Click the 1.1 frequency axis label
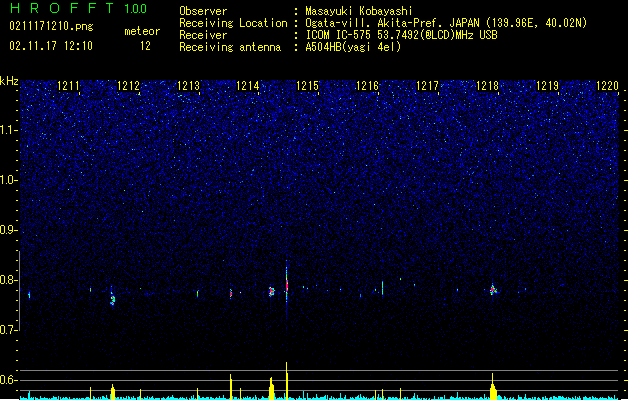 coord(9,130)
